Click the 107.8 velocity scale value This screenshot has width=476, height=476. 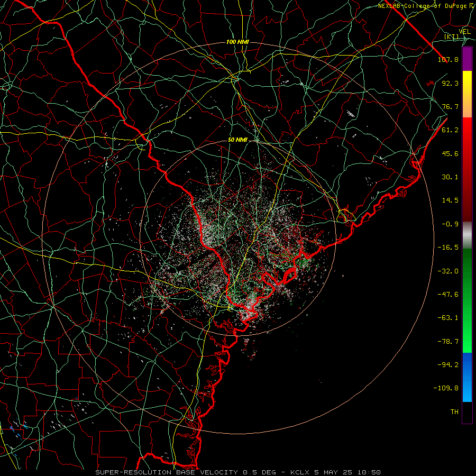448,59
